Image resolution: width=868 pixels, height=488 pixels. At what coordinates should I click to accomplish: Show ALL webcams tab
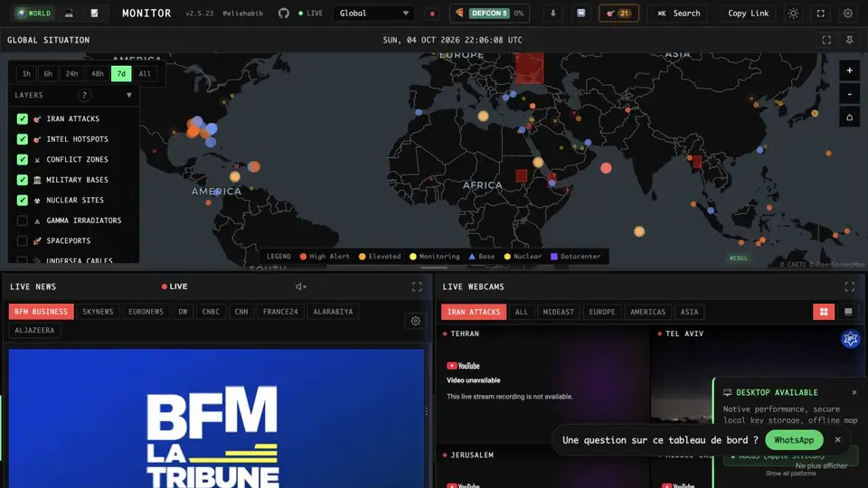[x=522, y=312]
